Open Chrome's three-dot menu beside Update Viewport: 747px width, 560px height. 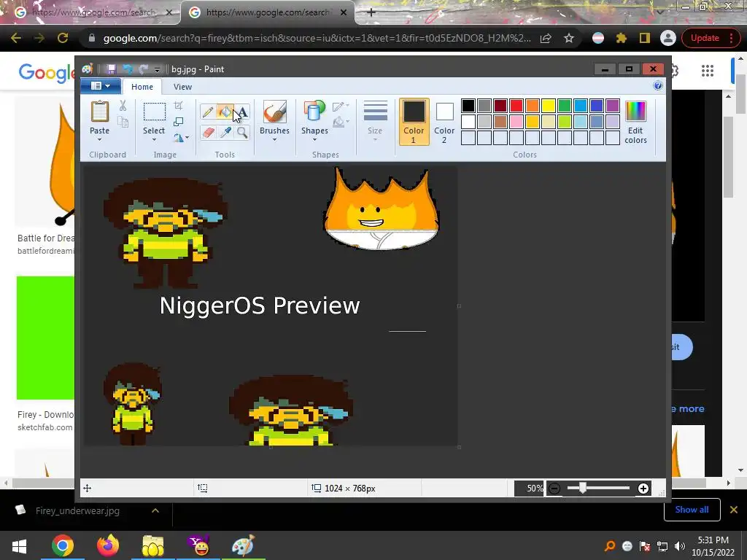[731, 38]
